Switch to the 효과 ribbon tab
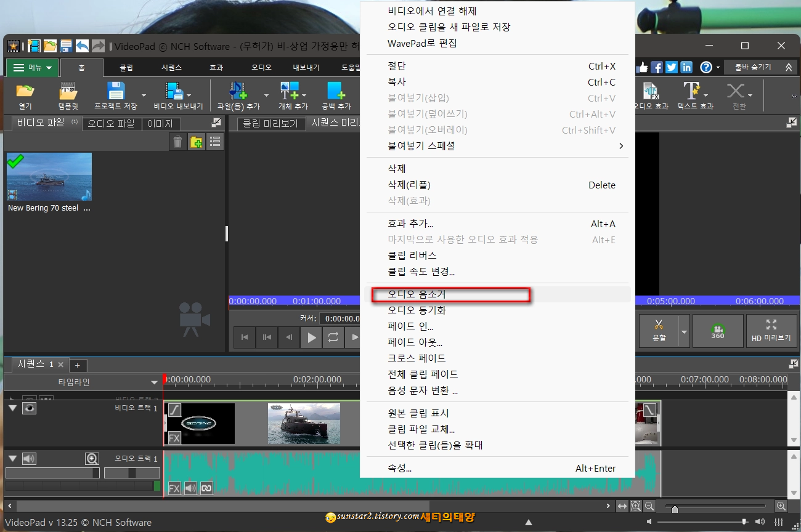This screenshot has width=801, height=532. click(216, 67)
